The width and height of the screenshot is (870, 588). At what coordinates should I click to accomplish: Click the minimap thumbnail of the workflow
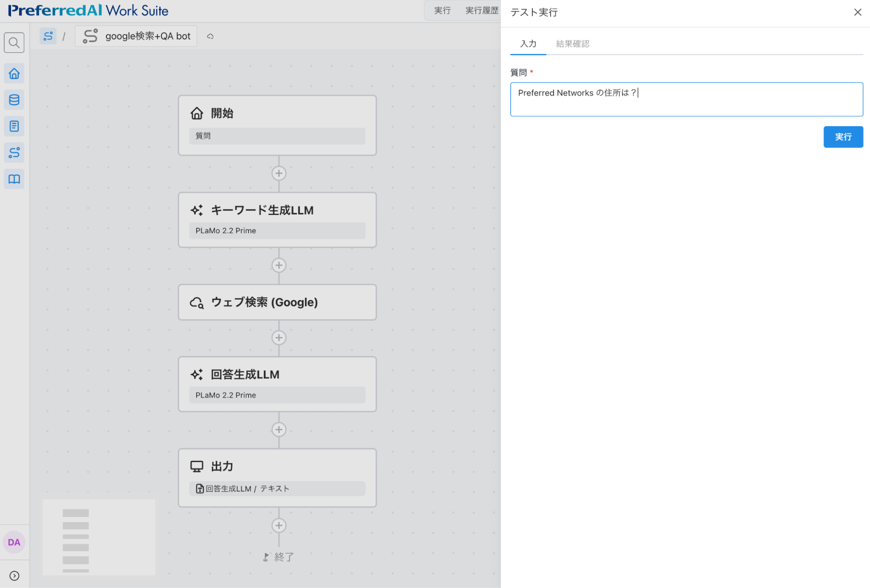pyautogui.click(x=99, y=538)
